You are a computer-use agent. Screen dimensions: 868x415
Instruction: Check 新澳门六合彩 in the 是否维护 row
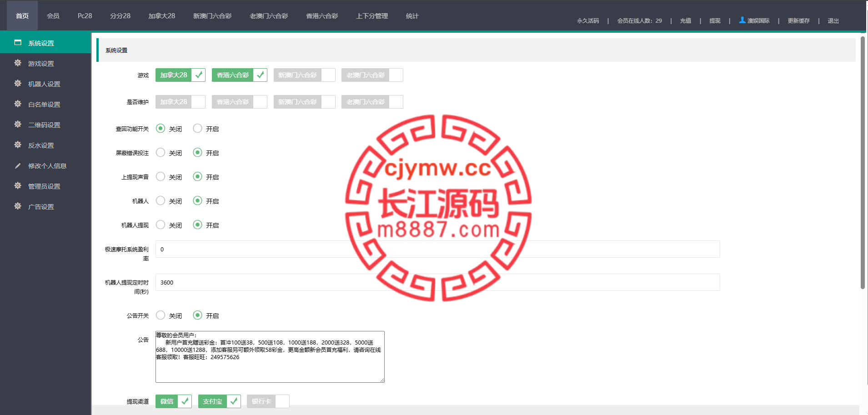tap(305, 102)
